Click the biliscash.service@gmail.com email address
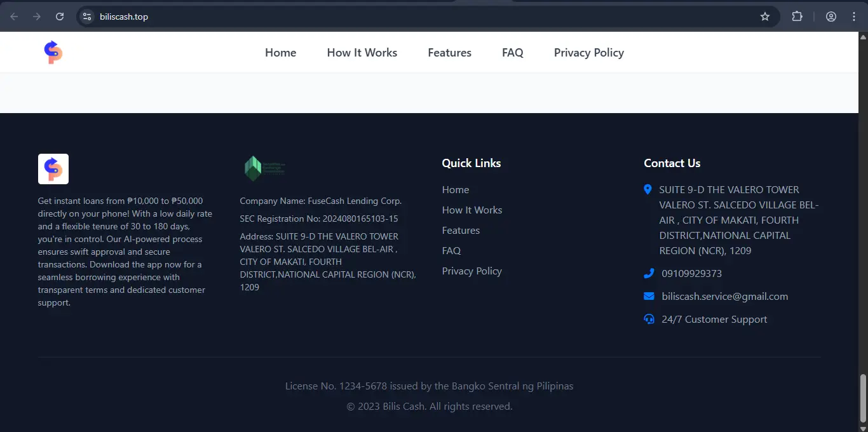Image resolution: width=868 pixels, height=432 pixels. coord(724,297)
